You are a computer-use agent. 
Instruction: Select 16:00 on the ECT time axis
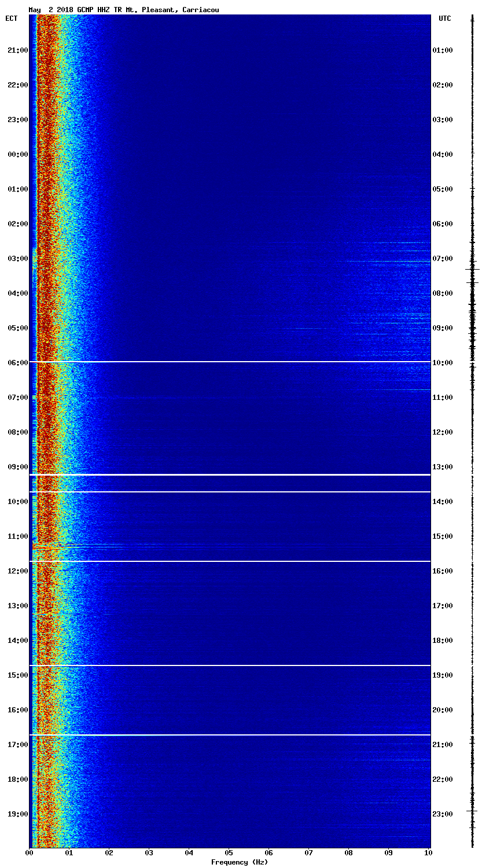coord(17,710)
